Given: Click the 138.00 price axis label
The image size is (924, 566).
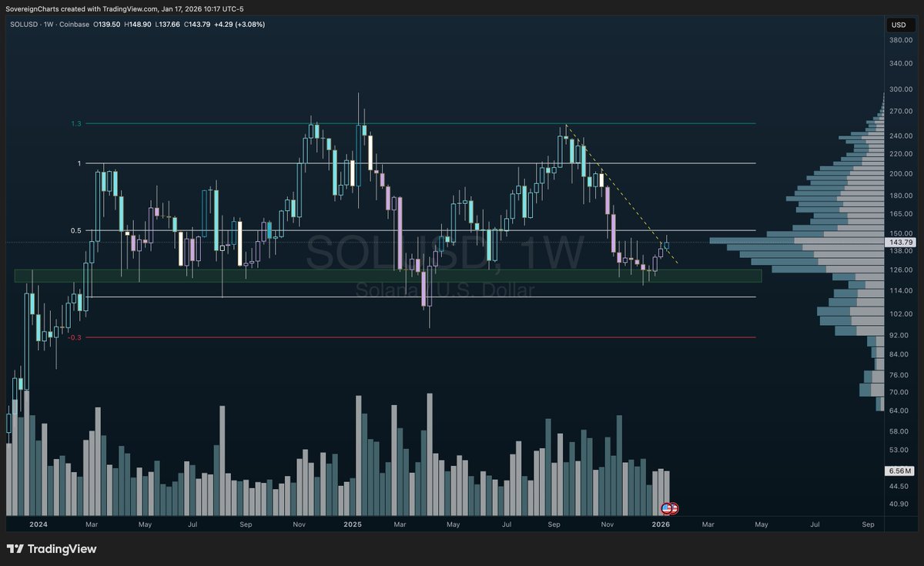Looking at the screenshot, I should (900, 251).
